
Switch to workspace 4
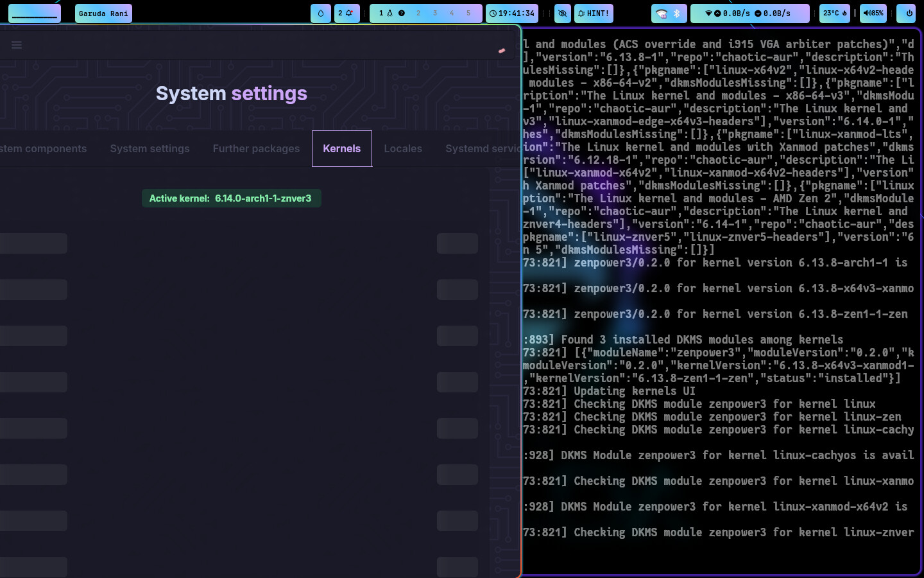[452, 13]
